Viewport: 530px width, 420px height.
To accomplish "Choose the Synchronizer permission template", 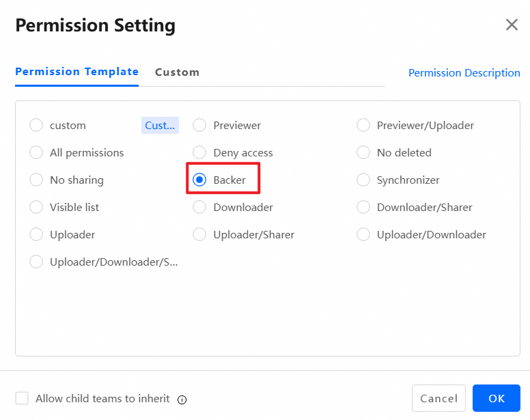I will [363, 180].
